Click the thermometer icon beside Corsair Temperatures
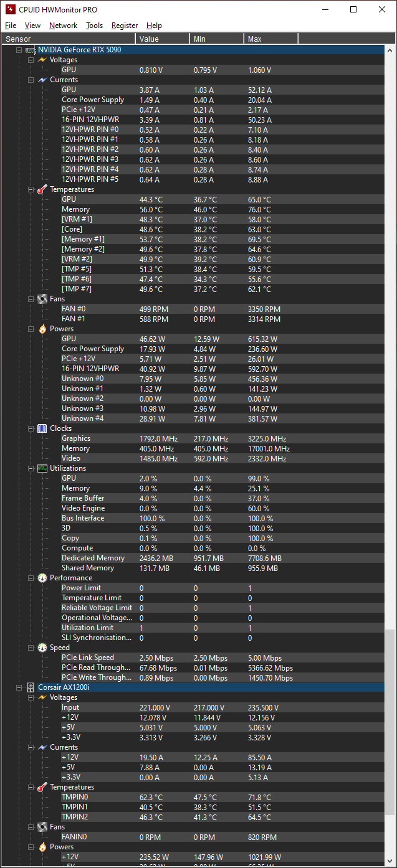Screen dimensions: 397x868 click(x=42, y=787)
